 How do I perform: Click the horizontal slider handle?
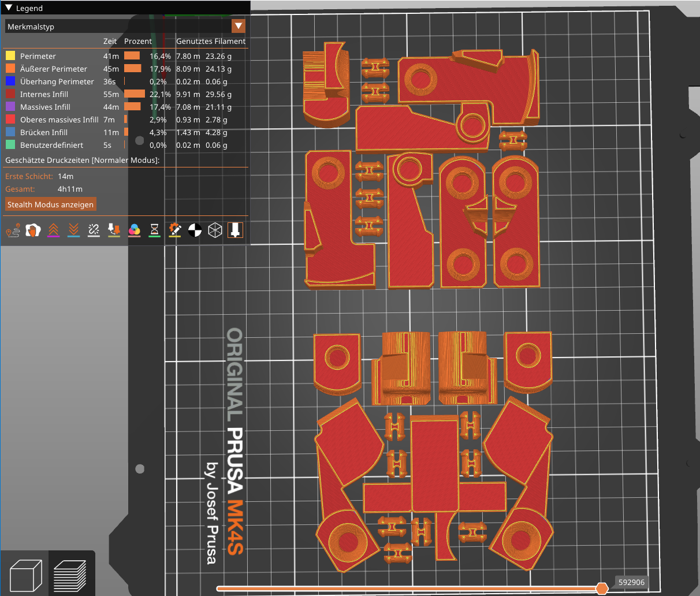point(602,588)
